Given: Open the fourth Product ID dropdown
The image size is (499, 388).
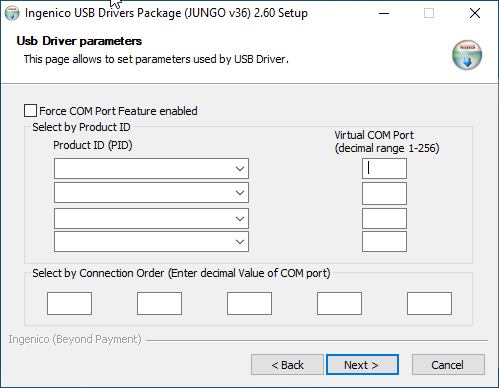Looking at the screenshot, I should (x=151, y=242).
